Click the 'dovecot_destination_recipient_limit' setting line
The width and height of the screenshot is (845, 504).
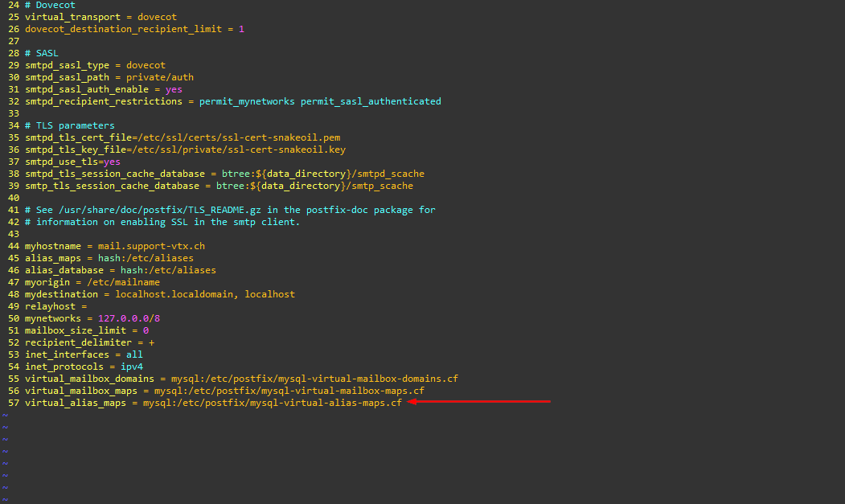(x=134, y=29)
